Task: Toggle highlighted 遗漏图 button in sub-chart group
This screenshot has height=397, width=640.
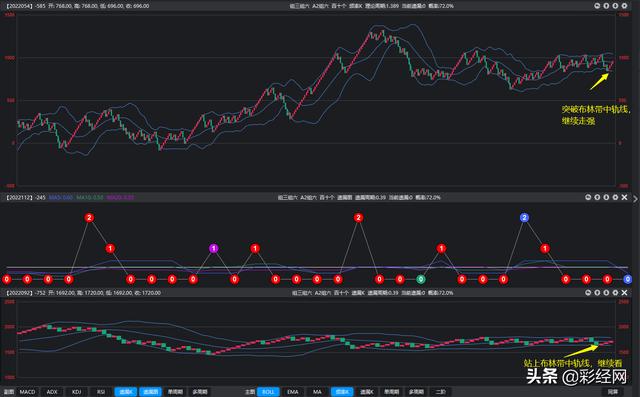Action: click(x=151, y=392)
